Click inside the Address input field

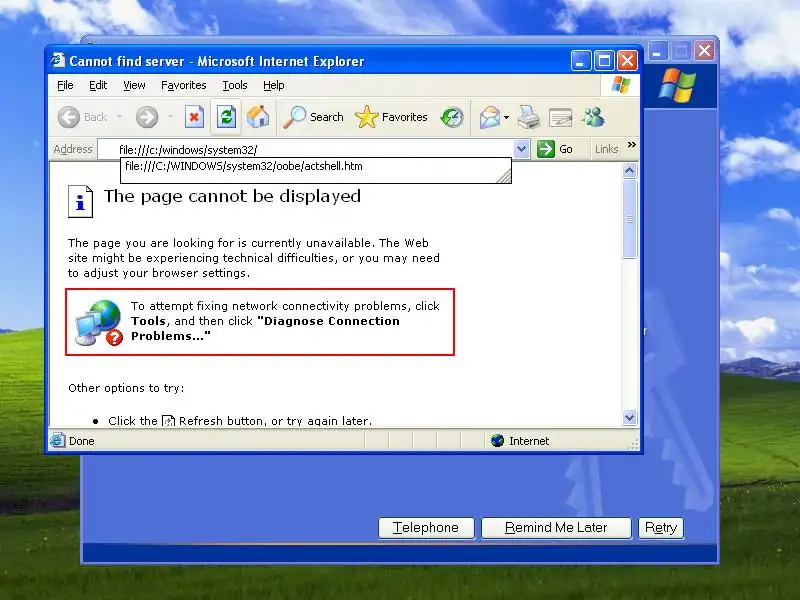(306, 149)
